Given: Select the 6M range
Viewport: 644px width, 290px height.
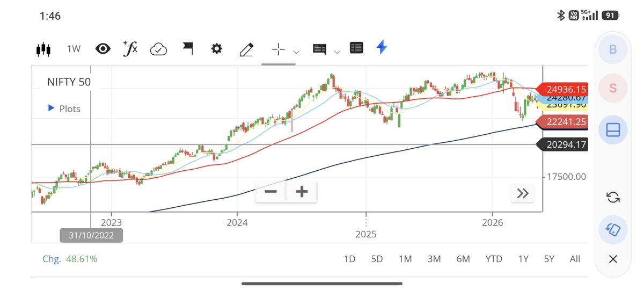Looking at the screenshot, I should pos(463,259).
